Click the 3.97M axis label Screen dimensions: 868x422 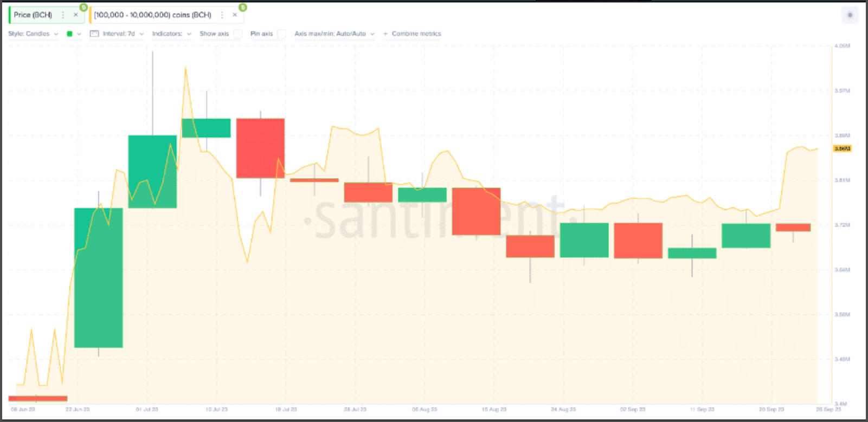point(843,90)
